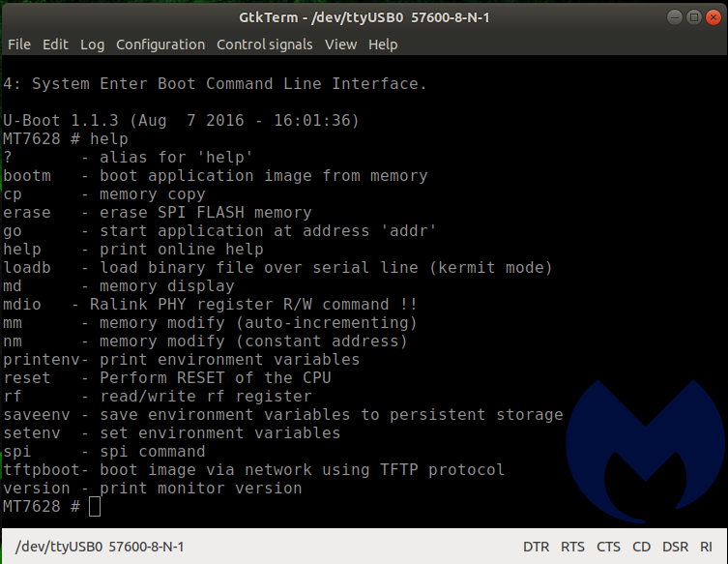This screenshot has height=564, width=728.
Task: Click the CTS signal indicator
Action: [608, 547]
